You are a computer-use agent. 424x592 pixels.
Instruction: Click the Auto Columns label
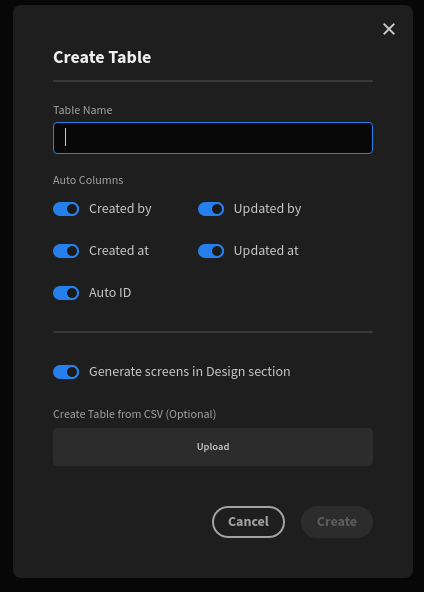[88, 180]
